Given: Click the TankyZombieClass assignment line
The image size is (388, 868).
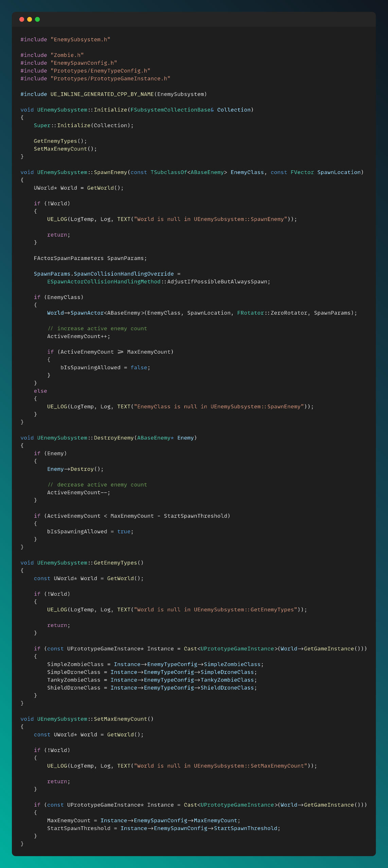Looking at the screenshot, I should click(152, 680).
